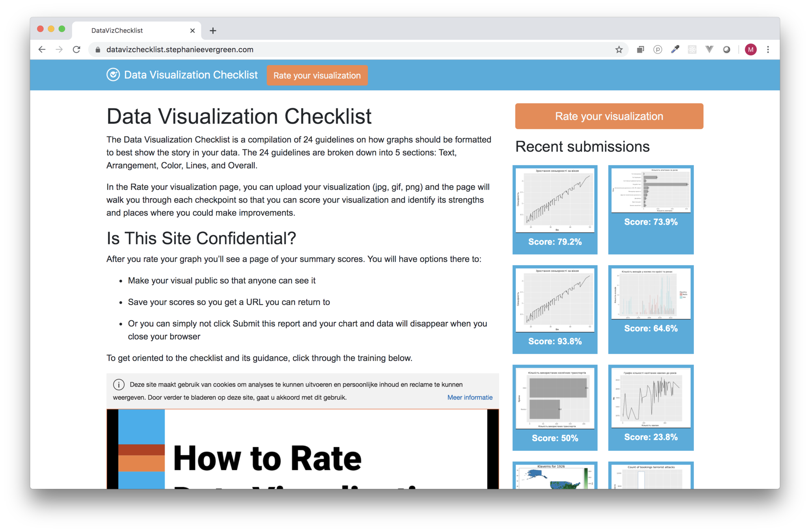Click the Data Visualization Checklist logo checkmark

click(113, 75)
